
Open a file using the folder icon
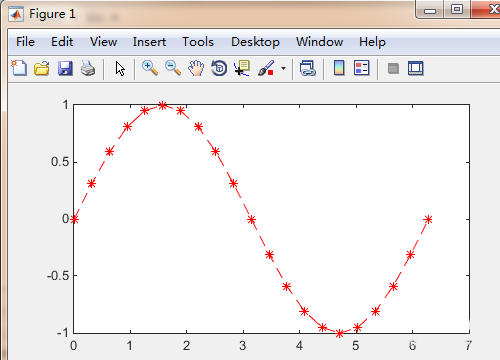pyautogui.click(x=42, y=68)
